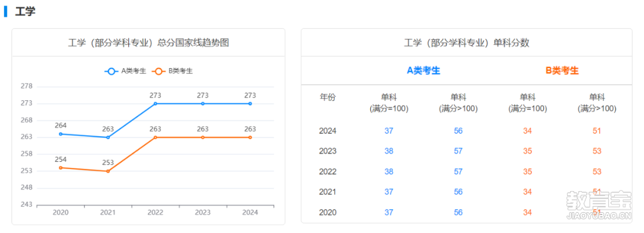Toggle the B类考生 legend series

point(172,71)
